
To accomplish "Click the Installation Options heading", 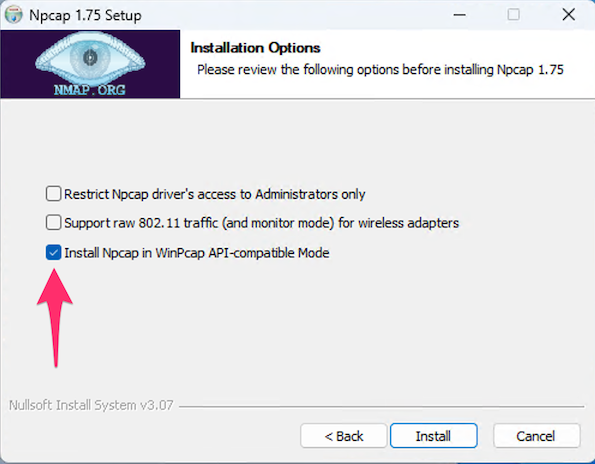I will (x=255, y=48).
